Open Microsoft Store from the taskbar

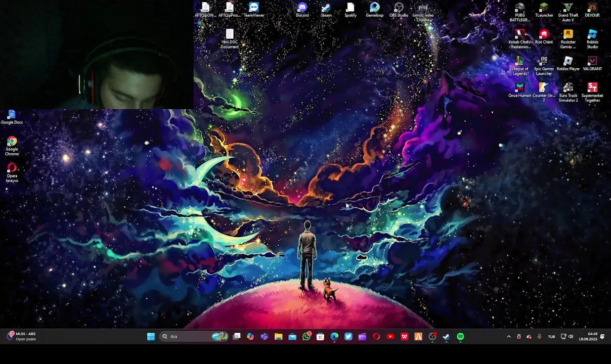pyautogui.click(x=320, y=337)
